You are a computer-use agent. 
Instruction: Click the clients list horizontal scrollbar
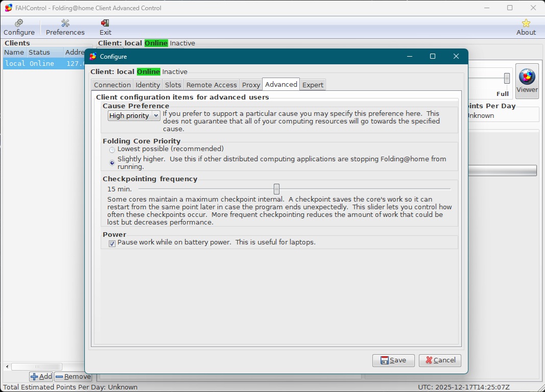pyautogui.click(x=37, y=366)
